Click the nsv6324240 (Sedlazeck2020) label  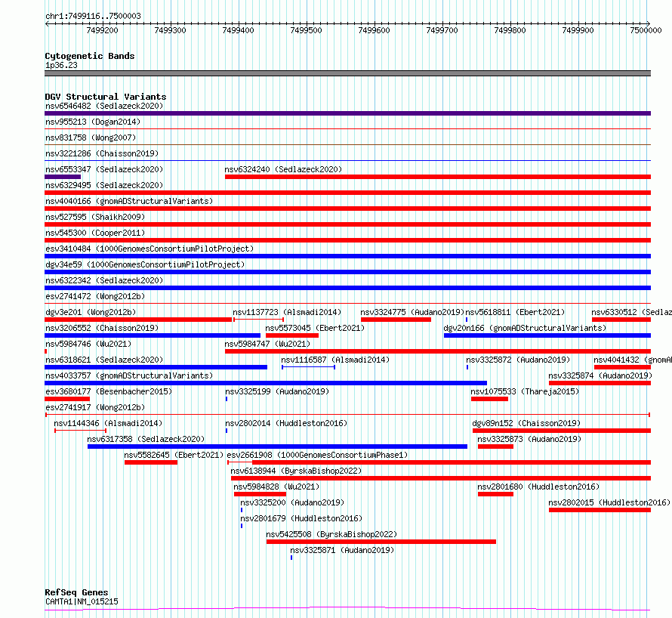click(283, 169)
